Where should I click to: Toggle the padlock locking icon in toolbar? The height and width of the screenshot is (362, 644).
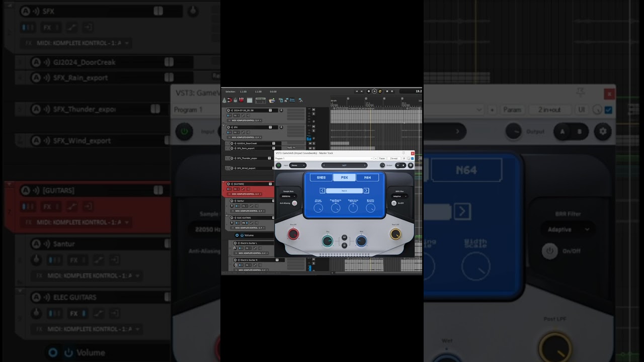(235, 100)
